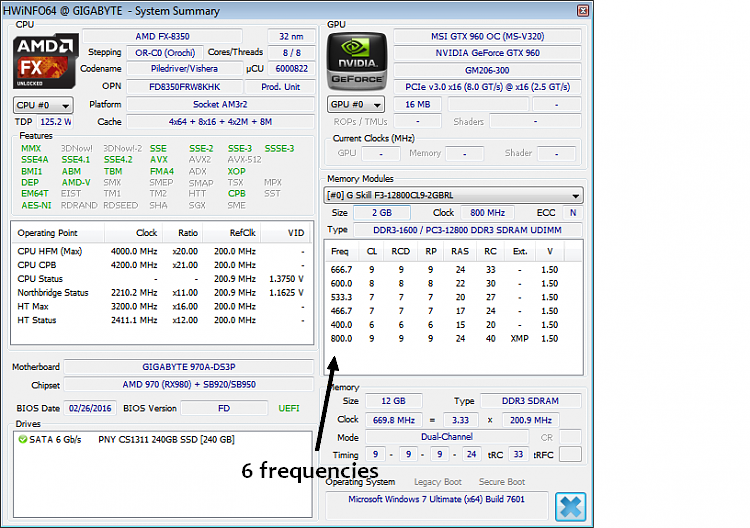Click the BIOS Date 02/26/2016 field

[x=90, y=408]
